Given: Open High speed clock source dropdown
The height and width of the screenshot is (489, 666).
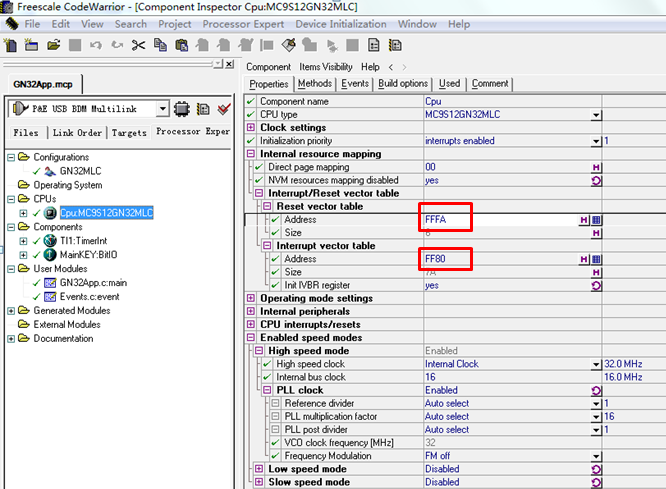Looking at the screenshot, I should [x=596, y=365].
